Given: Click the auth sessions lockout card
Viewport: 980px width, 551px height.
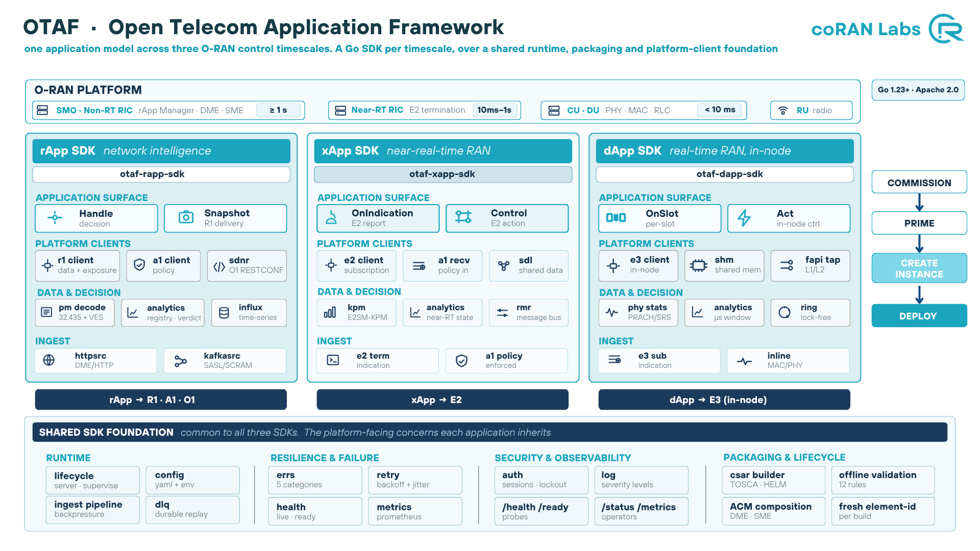Looking at the screenshot, I should click(541, 480).
